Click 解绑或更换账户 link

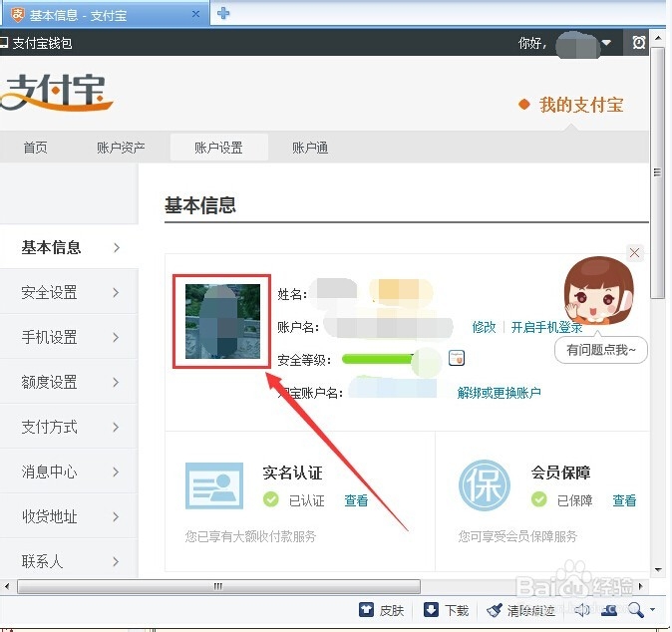499,393
